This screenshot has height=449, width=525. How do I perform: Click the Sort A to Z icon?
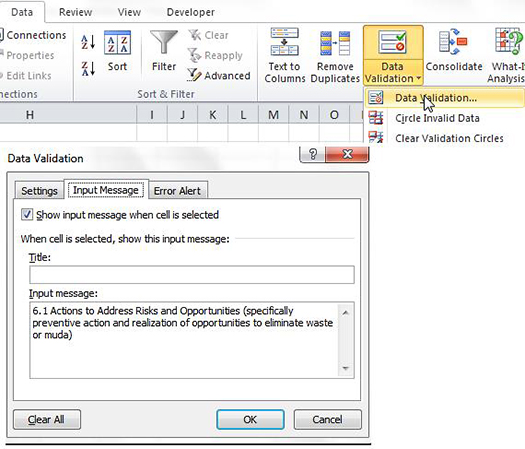(x=88, y=42)
